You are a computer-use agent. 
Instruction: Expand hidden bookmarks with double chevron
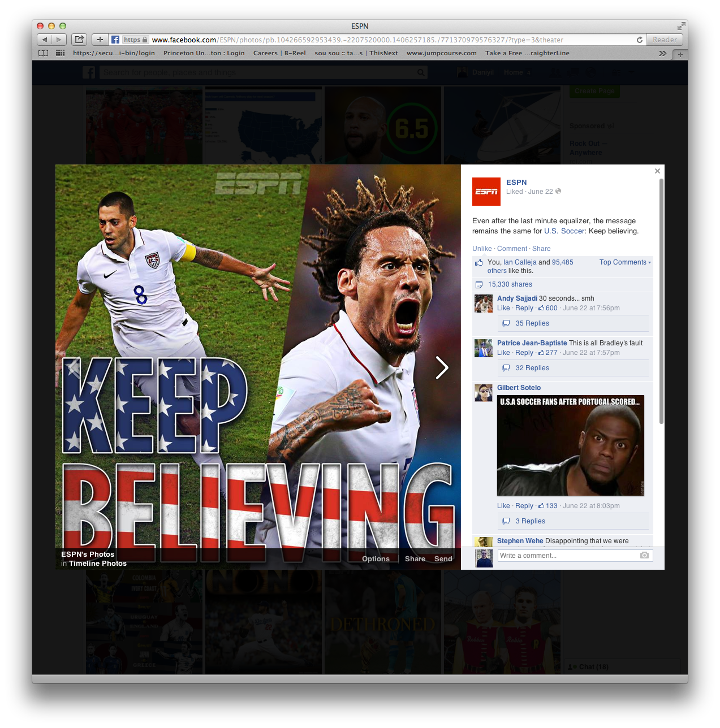tap(662, 53)
